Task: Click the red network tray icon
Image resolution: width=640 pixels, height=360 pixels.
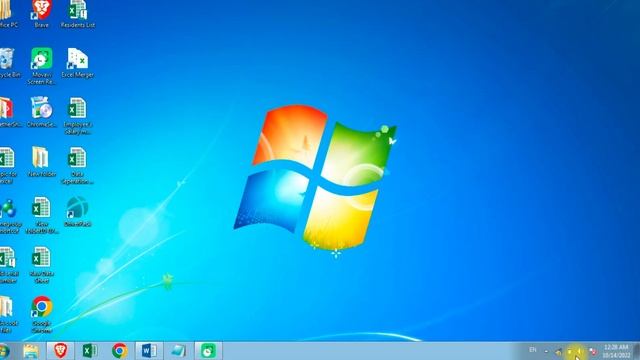Action: pyautogui.click(x=592, y=351)
